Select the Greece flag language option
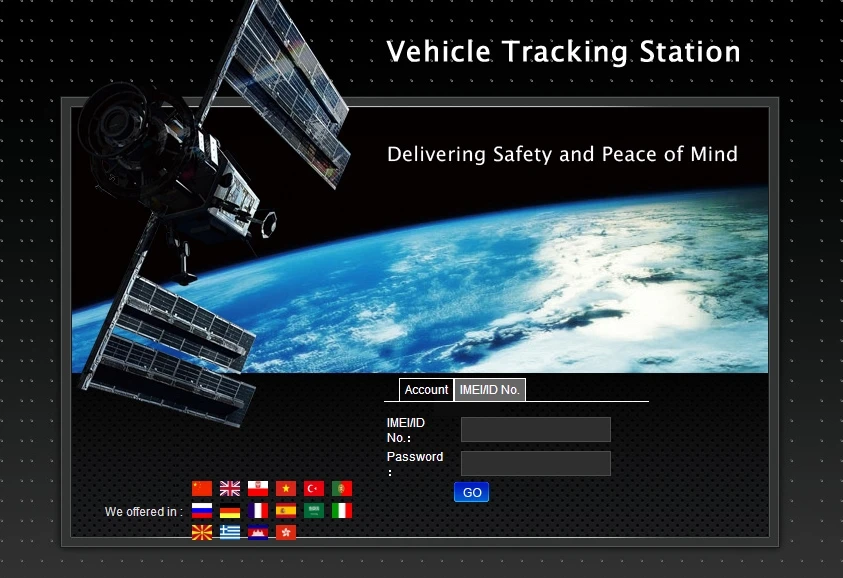 [x=230, y=532]
